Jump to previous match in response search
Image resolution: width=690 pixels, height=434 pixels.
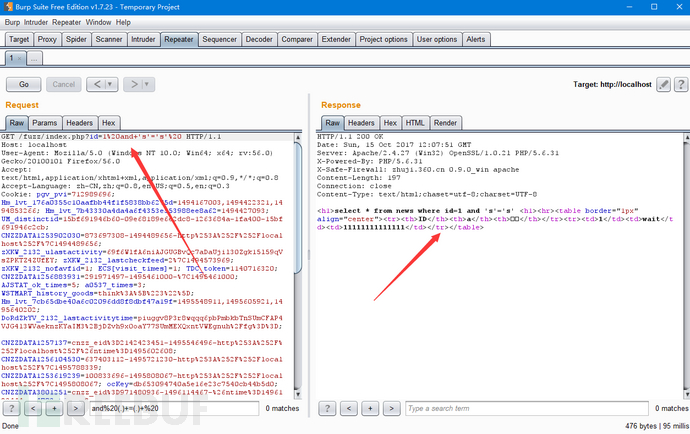click(x=349, y=408)
